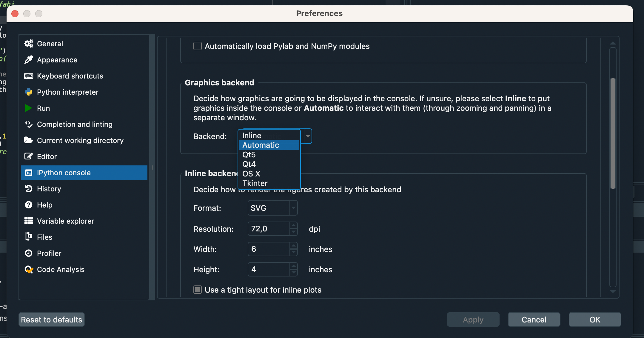Enable Automatically load Pylab and NumPy modules
The image size is (644, 338).
[x=198, y=46]
